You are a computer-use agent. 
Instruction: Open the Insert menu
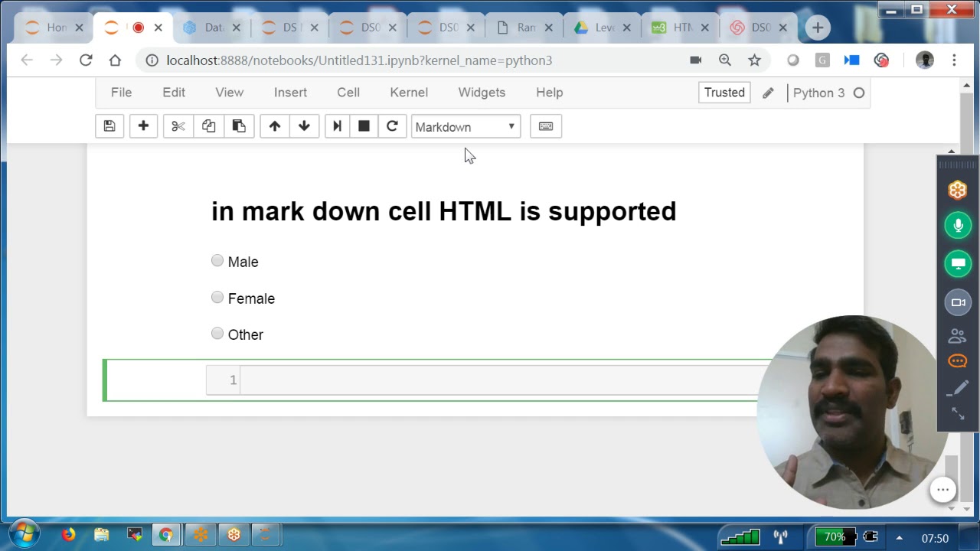[x=290, y=93]
